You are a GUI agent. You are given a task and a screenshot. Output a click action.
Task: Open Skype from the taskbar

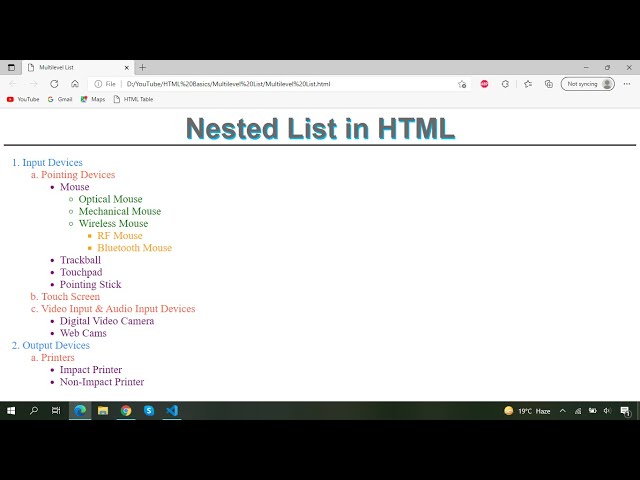149,411
